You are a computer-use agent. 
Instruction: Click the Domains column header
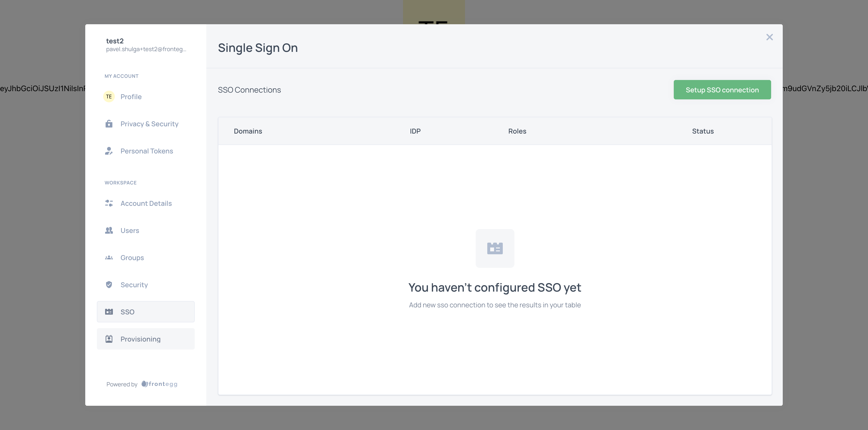248,131
